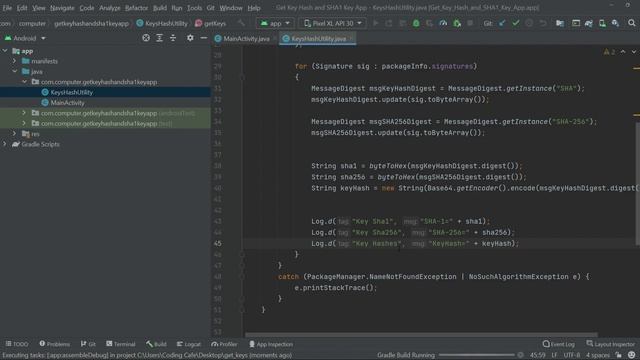This screenshot has width=640, height=360.
Task: Click the Search Everywhere magnifier icon
Action: pyautogui.click(x=631, y=23)
